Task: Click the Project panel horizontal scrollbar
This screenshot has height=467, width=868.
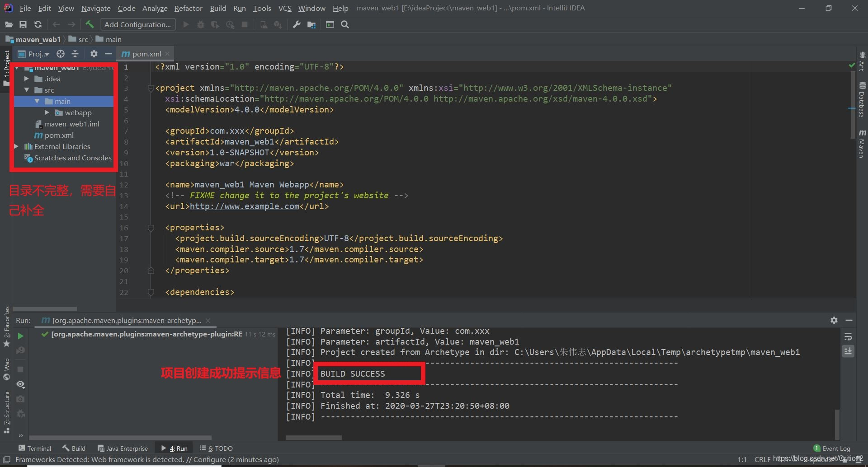Action: (x=45, y=309)
